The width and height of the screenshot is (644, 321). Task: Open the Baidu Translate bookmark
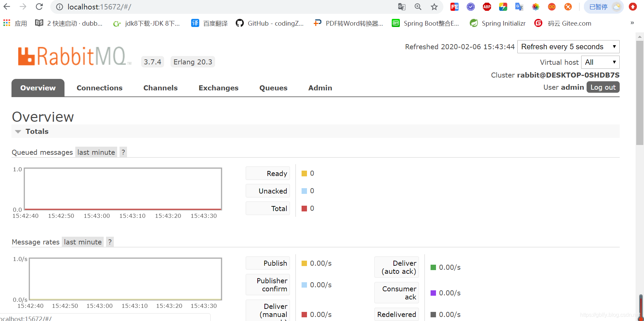[209, 23]
